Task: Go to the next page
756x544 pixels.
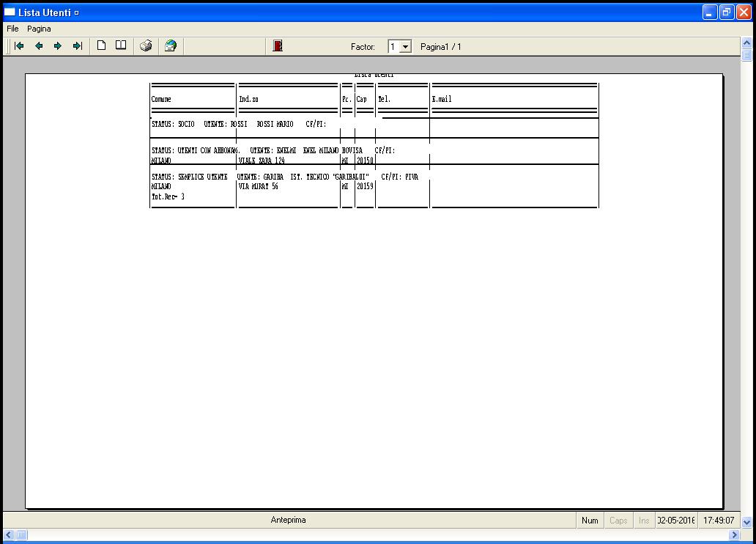Action: pos(58,46)
